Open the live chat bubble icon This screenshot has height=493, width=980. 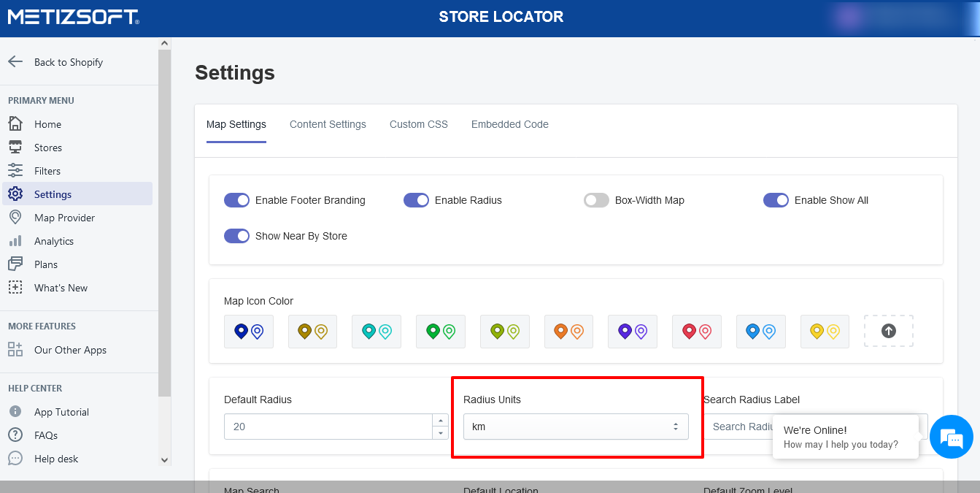click(952, 437)
